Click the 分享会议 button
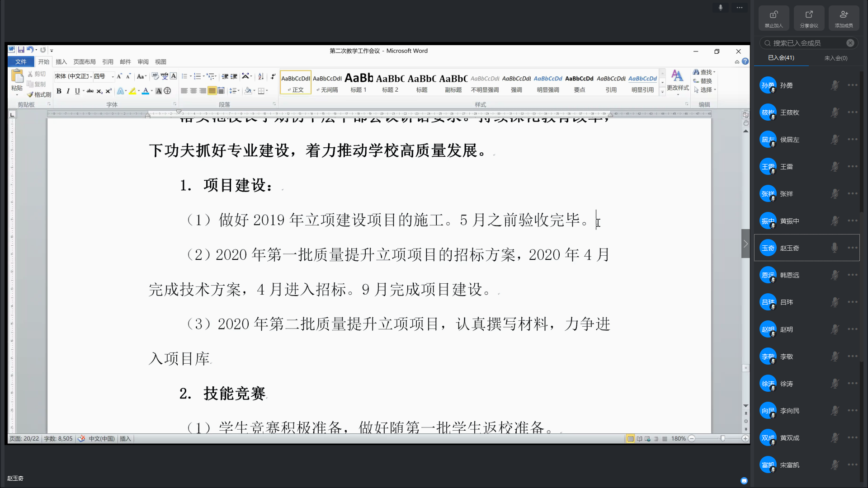Image resolution: width=868 pixels, height=488 pixels. (809, 18)
